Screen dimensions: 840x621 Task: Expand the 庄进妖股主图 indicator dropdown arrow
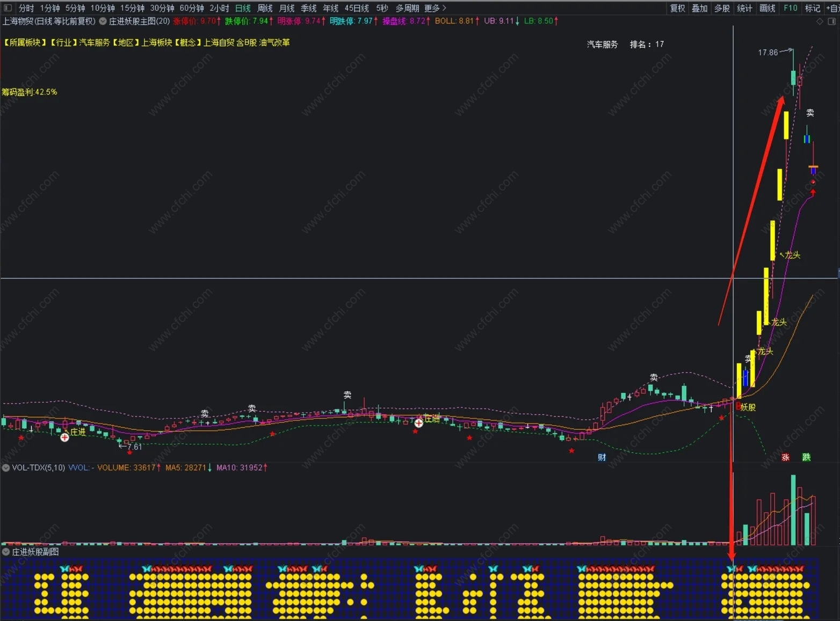click(103, 21)
